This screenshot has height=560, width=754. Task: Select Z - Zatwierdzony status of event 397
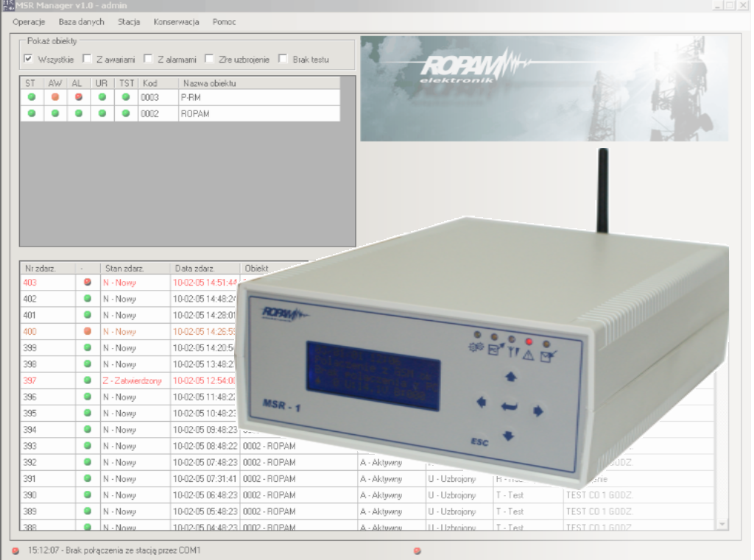[x=133, y=380]
